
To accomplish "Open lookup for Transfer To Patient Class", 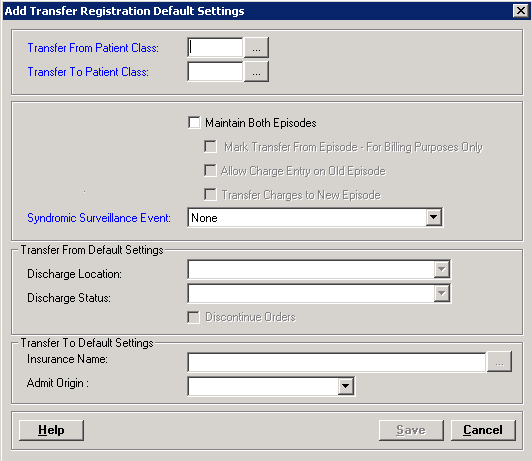I will point(256,72).
